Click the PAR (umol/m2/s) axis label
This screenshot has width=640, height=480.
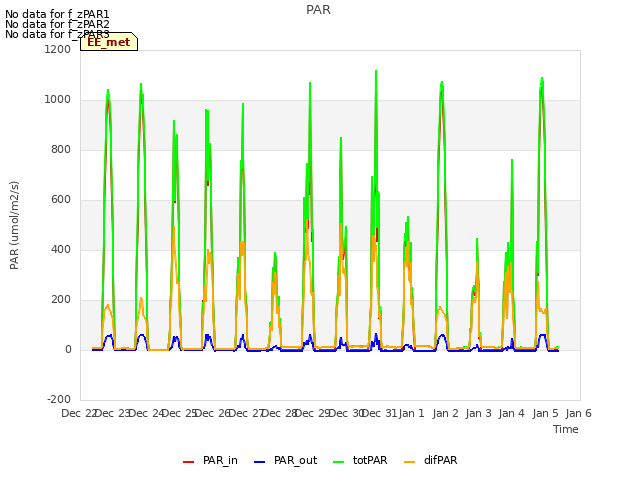pos(14,225)
